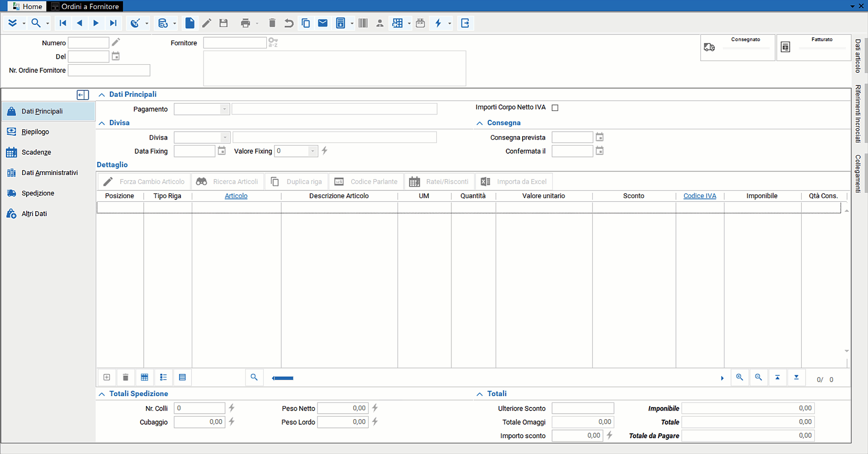
Task: Select the Dati Amministrativi sidebar item
Action: (49, 173)
